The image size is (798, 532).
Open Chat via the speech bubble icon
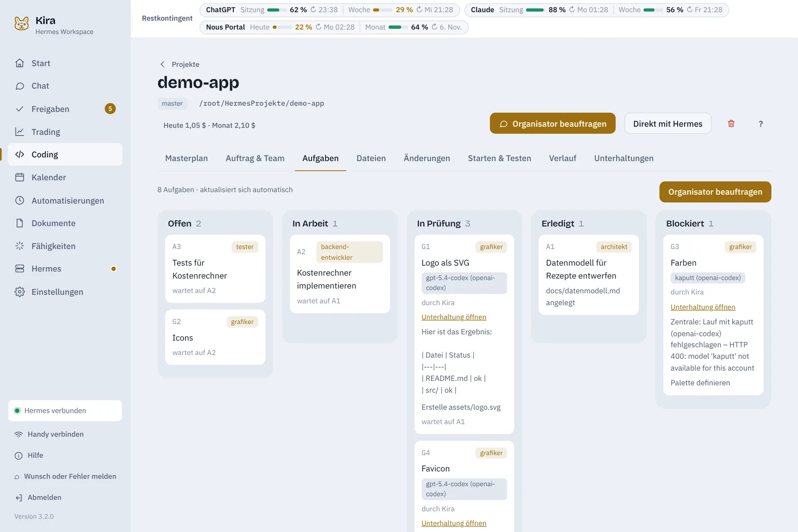click(20, 86)
